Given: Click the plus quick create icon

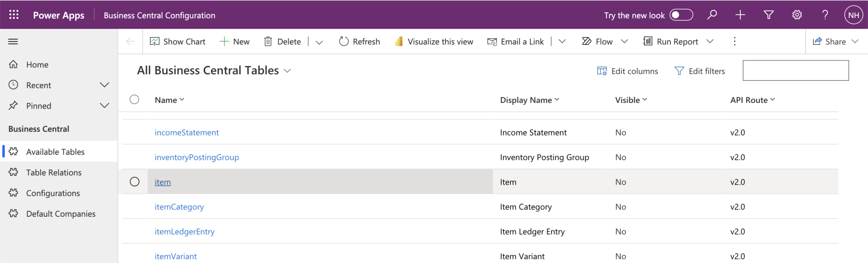Looking at the screenshot, I should [x=740, y=15].
